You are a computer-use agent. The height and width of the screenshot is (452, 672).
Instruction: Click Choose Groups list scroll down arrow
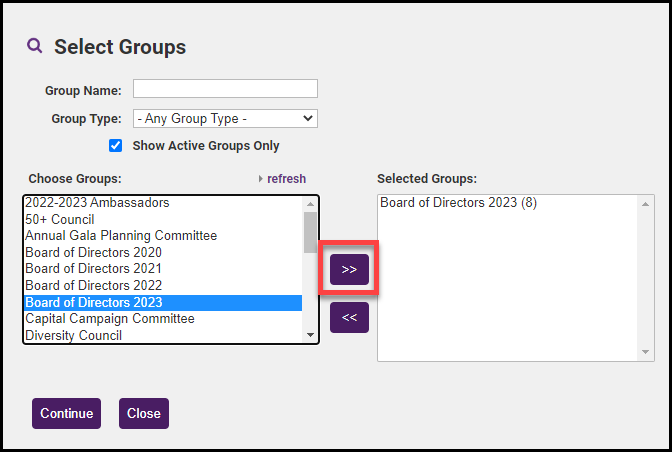coord(310,335)
